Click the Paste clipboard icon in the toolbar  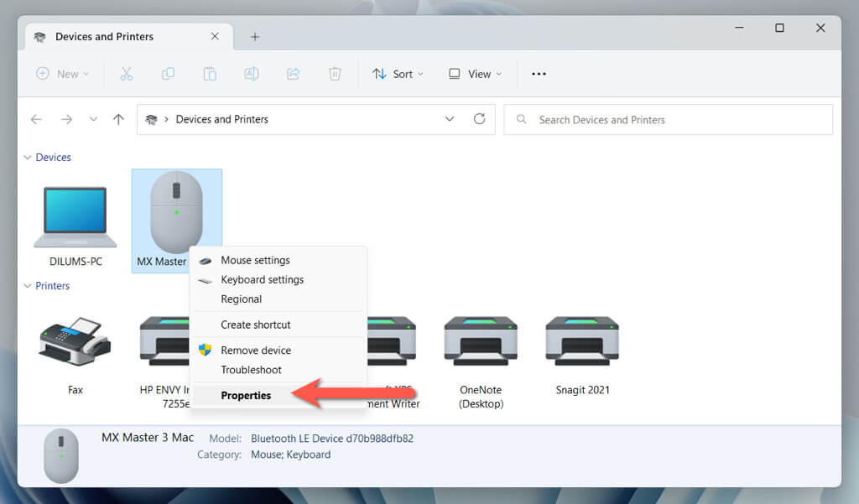(x=210, y=74)
